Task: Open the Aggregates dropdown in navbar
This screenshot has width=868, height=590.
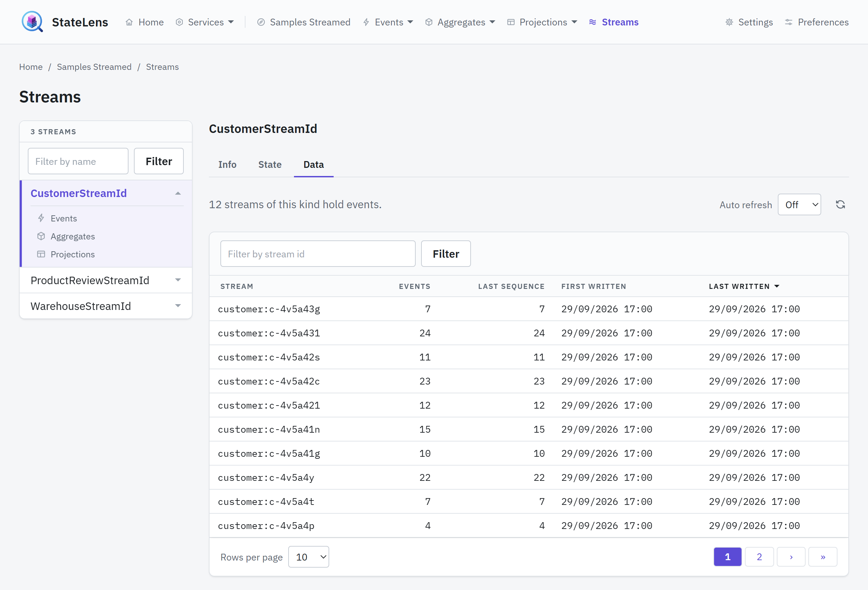Action: tap(460, 22)
